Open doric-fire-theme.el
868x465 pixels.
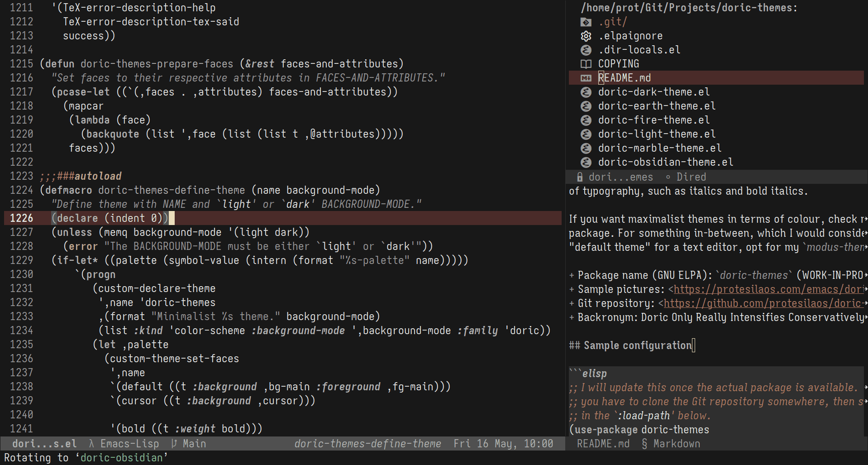point(654,120)
